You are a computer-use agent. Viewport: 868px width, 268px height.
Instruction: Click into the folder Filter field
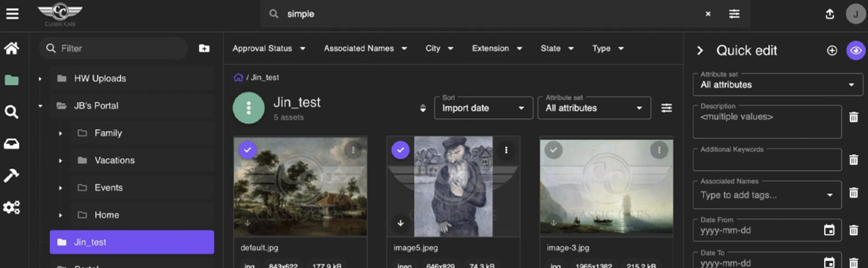pyautogui.click(x=114, y=49)
